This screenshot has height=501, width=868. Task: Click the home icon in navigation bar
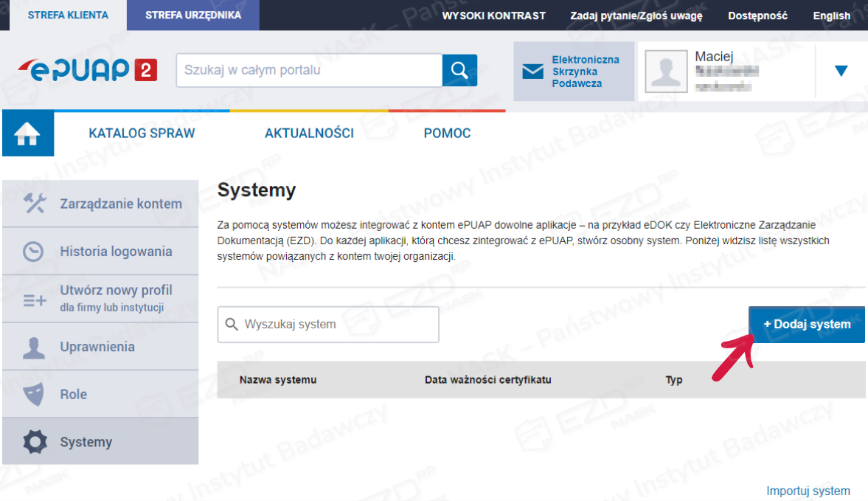(x=28, y=134)
